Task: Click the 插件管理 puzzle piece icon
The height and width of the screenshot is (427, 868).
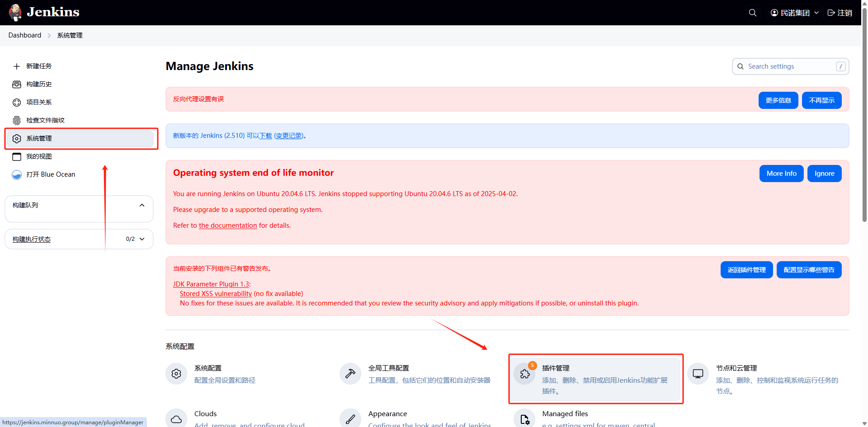Action: [524, 374]
